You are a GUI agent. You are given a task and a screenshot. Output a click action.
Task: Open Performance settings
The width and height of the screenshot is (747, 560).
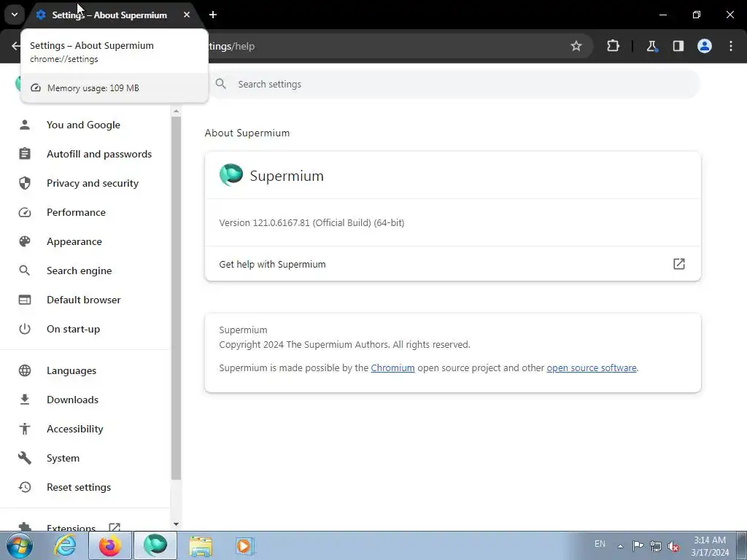tap(76, 212)
